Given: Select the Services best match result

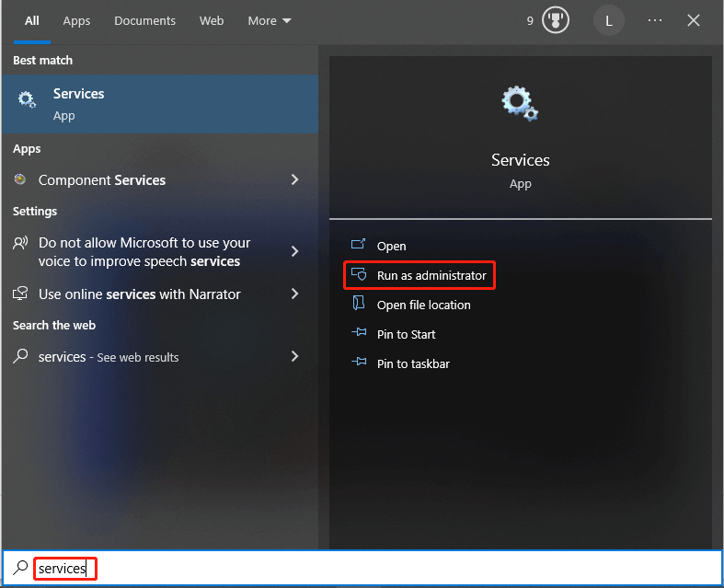Looking at the screenshot, I should coord(160,104).
